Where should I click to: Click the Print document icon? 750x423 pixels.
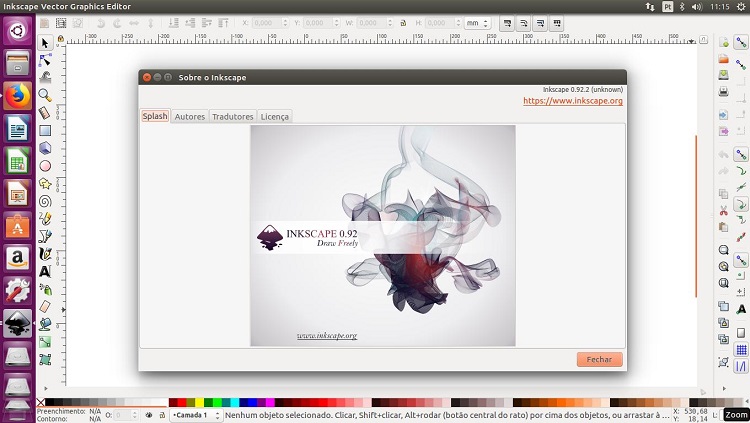pos(723,91)
